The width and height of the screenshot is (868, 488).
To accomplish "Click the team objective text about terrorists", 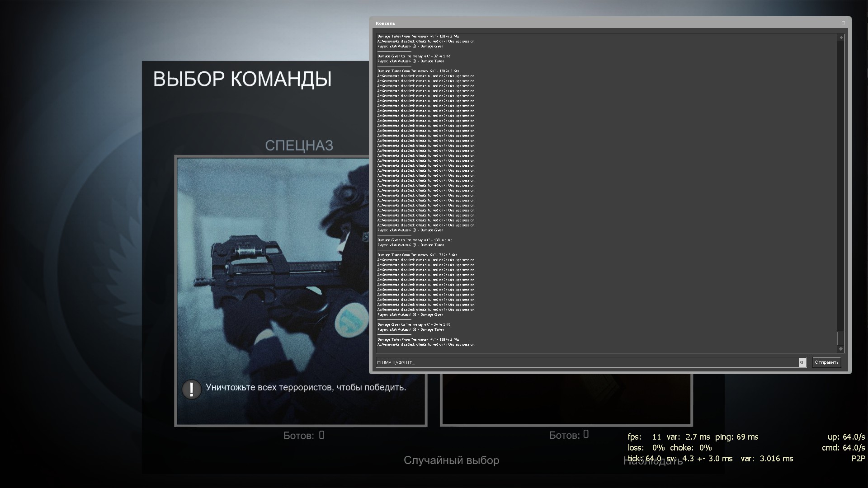I will pyautogui.click(x=306, y=387).
